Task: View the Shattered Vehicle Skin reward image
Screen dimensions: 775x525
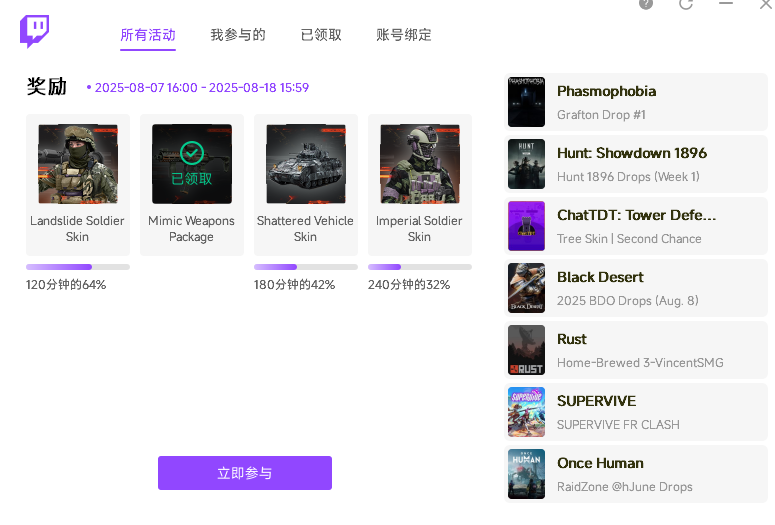Action: click(306, 164)
